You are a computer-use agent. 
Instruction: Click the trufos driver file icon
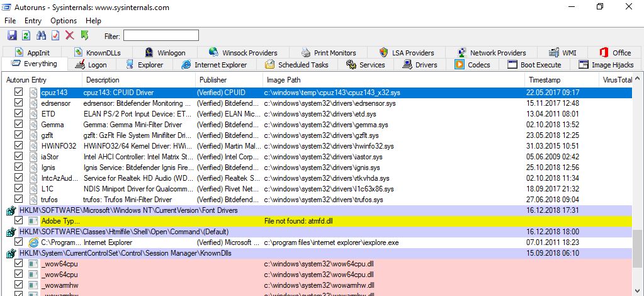(33, 200)
